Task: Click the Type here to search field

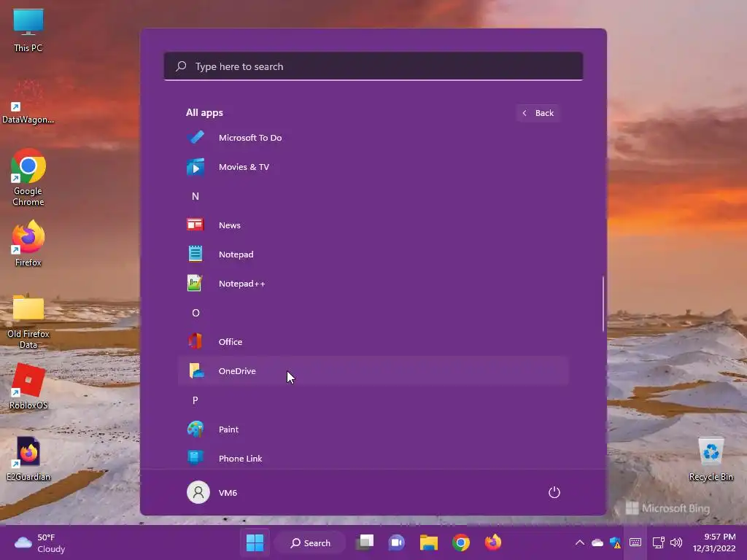Action: point(373,66)
